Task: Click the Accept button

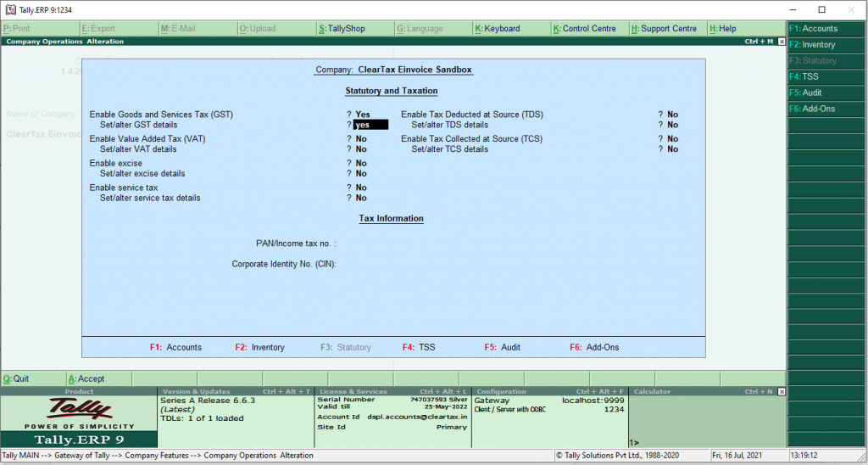Action: point(99,379)
